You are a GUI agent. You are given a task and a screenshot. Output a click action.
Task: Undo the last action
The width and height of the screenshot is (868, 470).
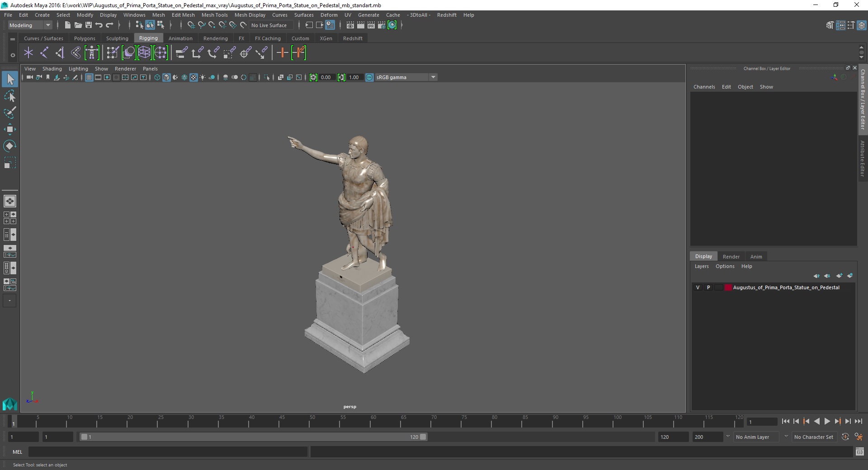coord(99,25)
